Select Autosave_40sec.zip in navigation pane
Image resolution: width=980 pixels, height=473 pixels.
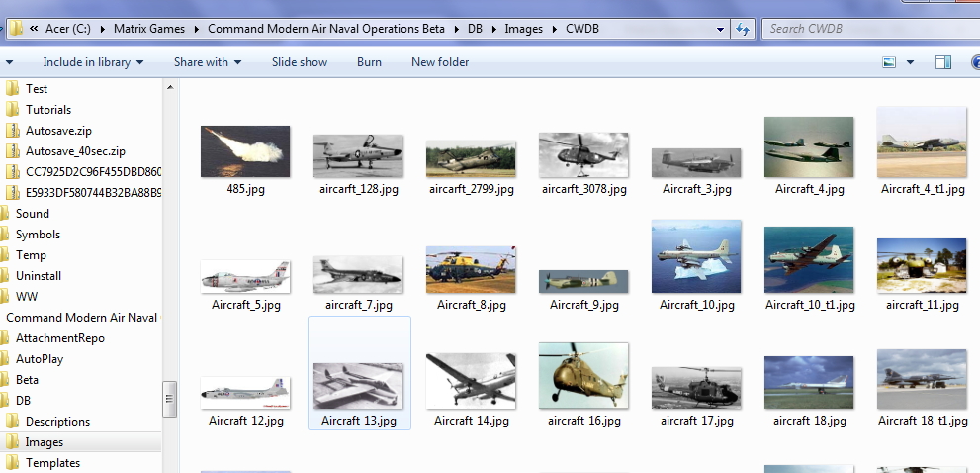[75, 151]
